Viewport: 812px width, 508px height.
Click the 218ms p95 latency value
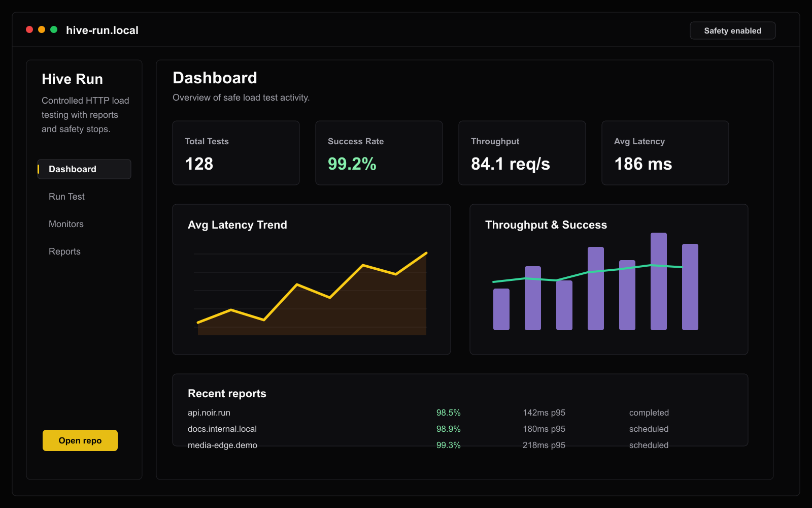[544, 445]
